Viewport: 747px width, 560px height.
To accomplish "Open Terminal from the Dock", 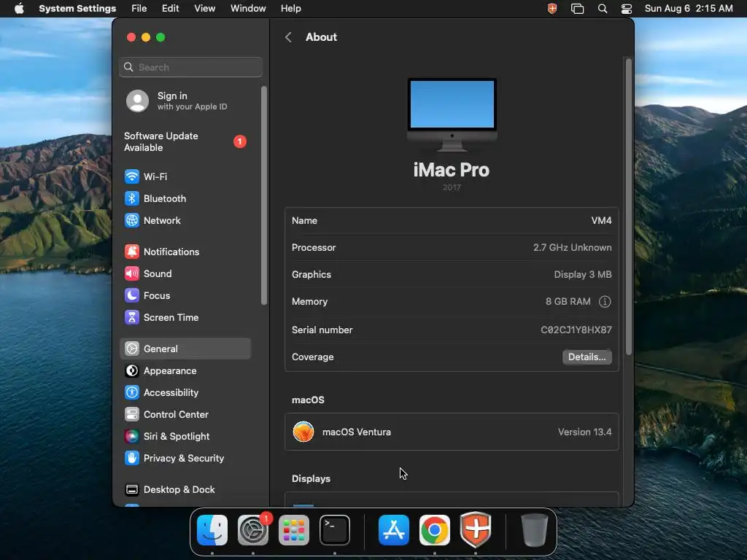I will click(x=335, y=530).
